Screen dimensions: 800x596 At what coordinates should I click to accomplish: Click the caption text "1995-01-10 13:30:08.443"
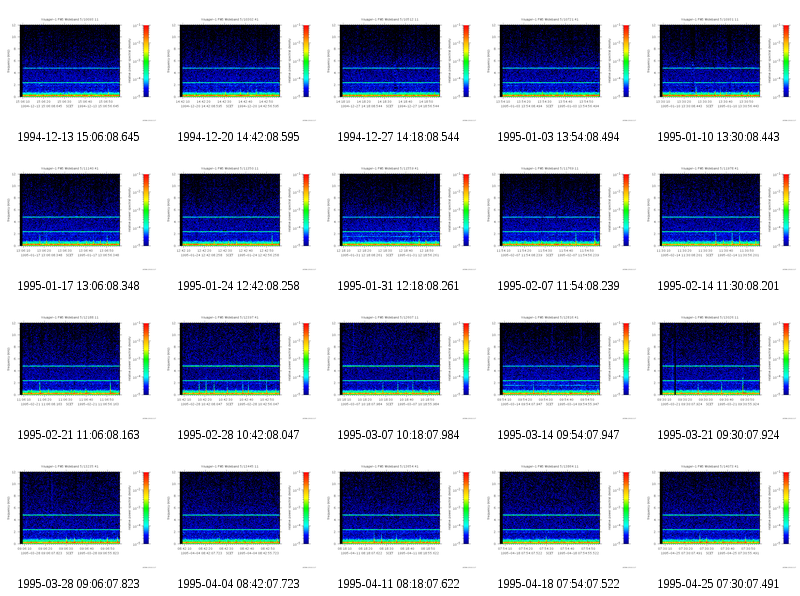[718, 137]
